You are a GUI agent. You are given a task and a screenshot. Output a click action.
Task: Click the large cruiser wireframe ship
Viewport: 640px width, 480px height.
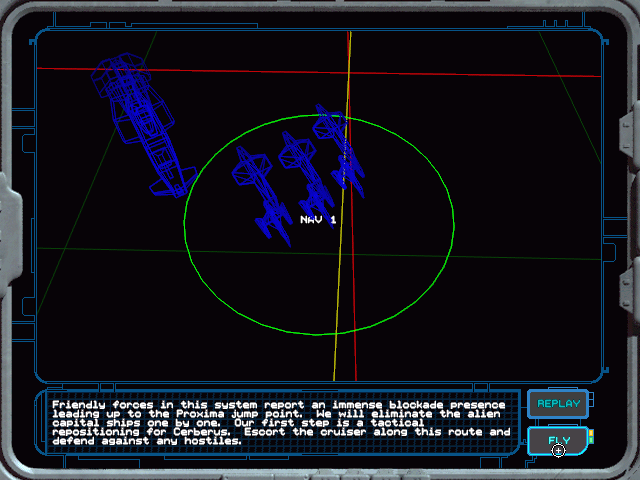[143, 124]
